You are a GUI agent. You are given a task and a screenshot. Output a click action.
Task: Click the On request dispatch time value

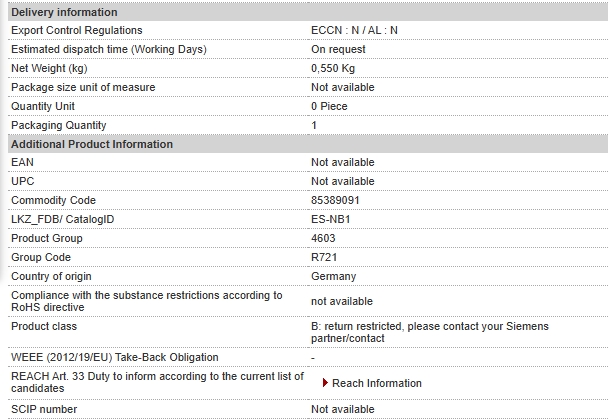[338, 49]
